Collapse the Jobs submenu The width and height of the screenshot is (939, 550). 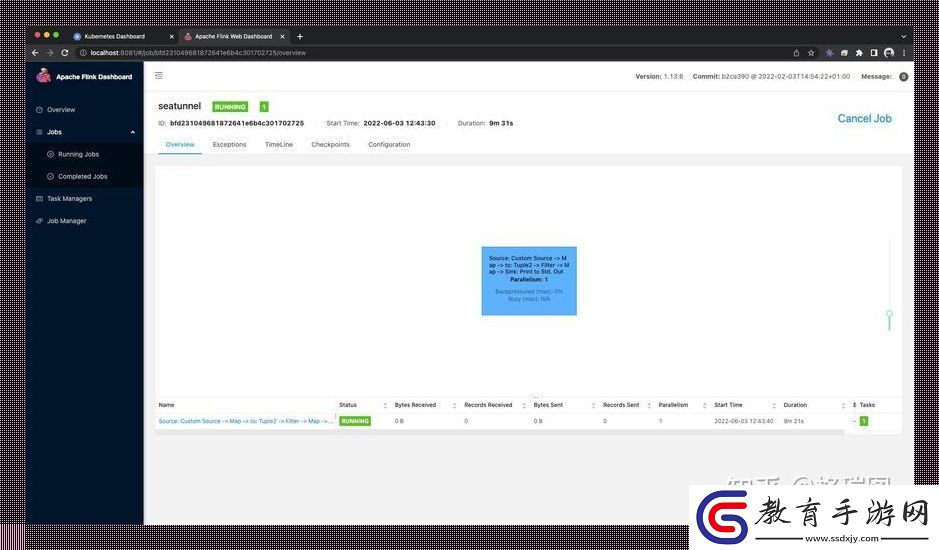pyautogui.click(x=133, y=132)
